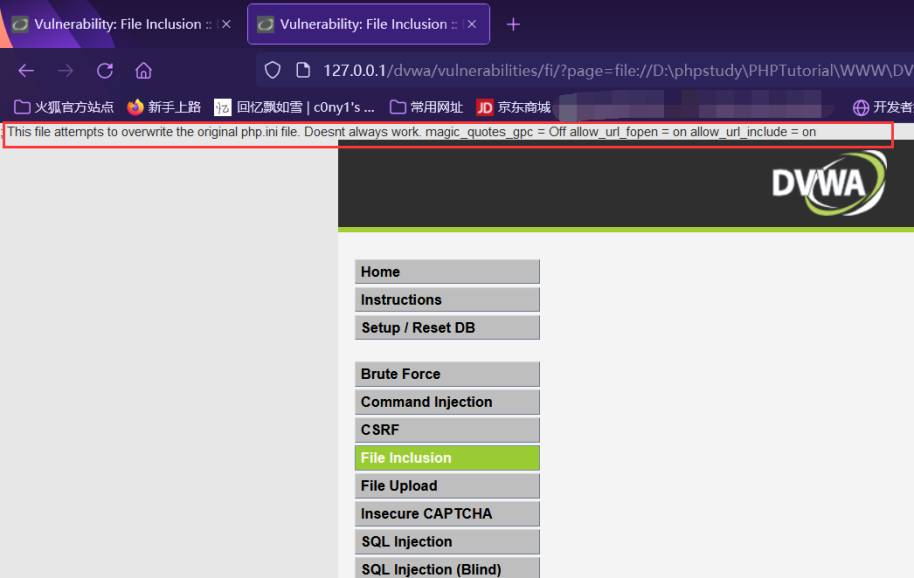
Task: Reload the current page
Action: 105,71
